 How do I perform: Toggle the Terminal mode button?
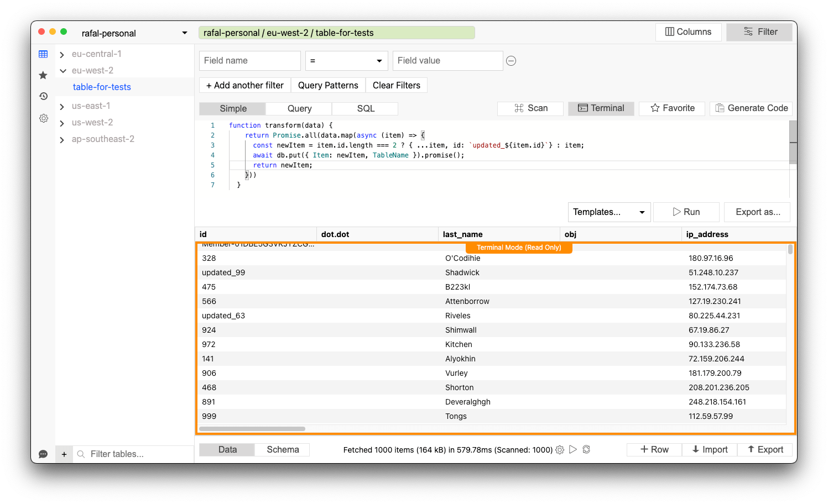(601, 108)
